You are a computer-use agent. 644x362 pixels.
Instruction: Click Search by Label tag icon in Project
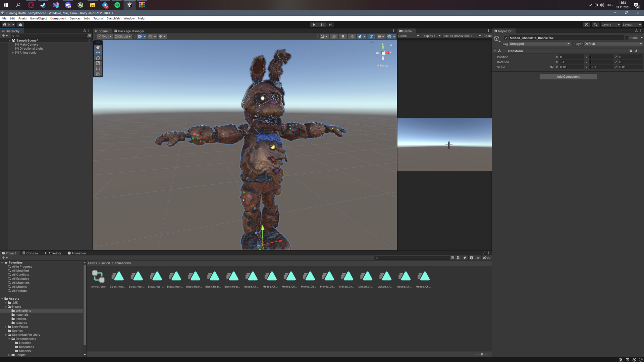[x=465, y=258]
